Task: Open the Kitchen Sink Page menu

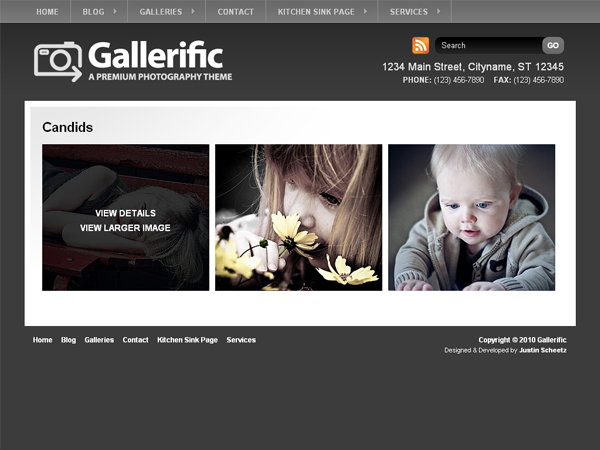Action: tap(316, 12)
